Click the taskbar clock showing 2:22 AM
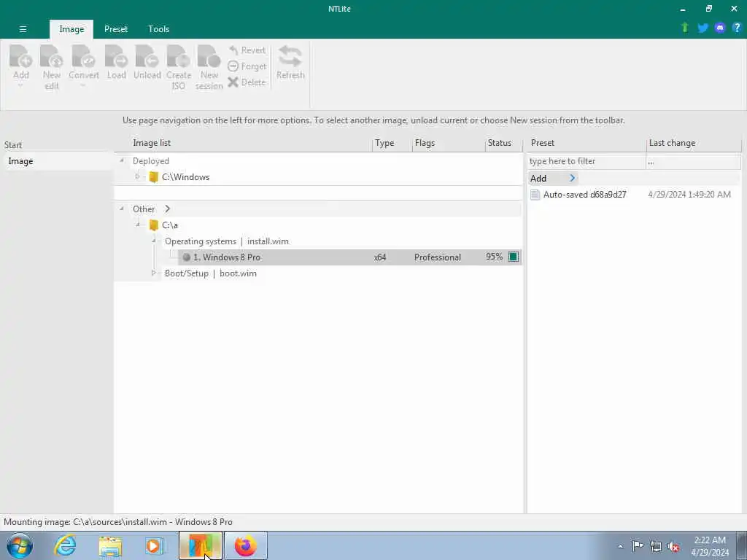This screenshot has width=747, height=560. [x=710, y=546]
